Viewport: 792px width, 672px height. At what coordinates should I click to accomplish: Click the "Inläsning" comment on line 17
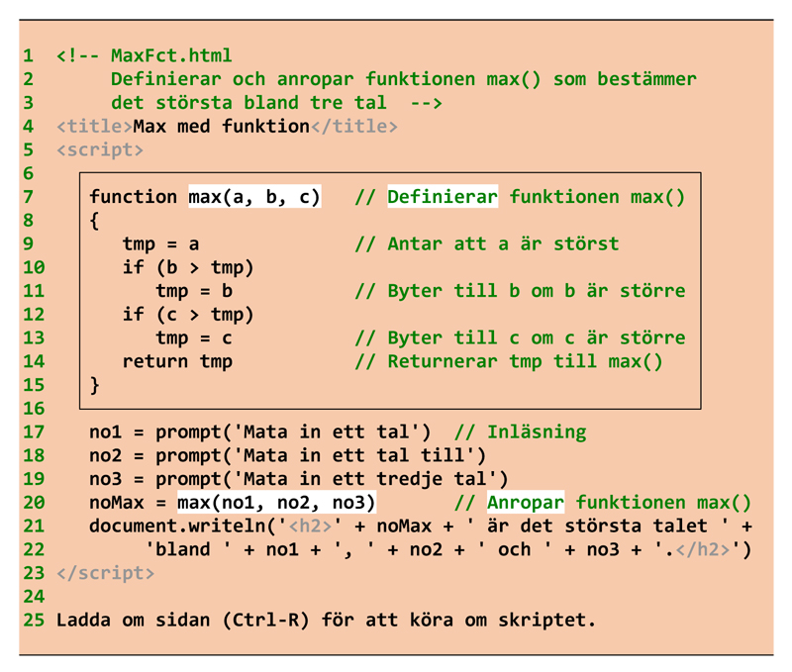(x=537, y=432)
